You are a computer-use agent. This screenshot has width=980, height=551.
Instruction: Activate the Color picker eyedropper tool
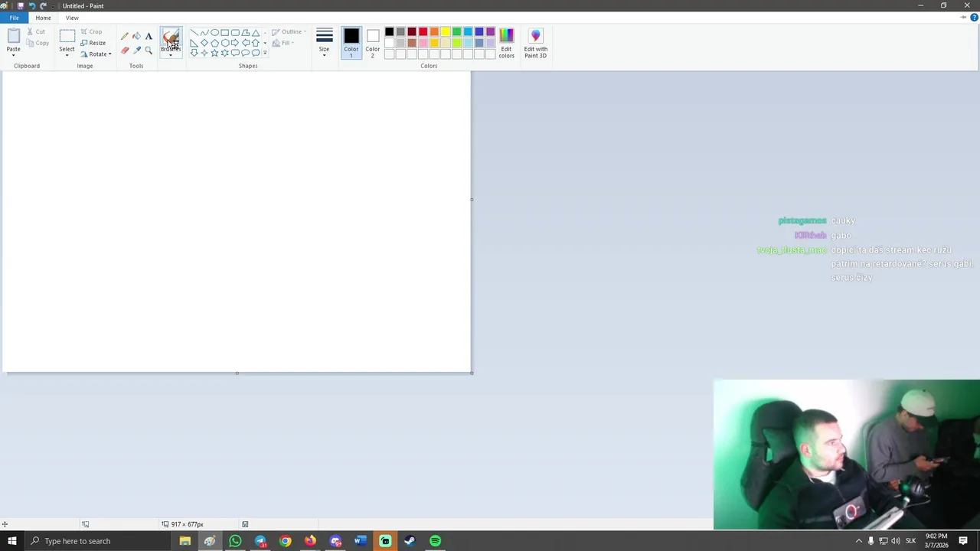pos(136,50)
